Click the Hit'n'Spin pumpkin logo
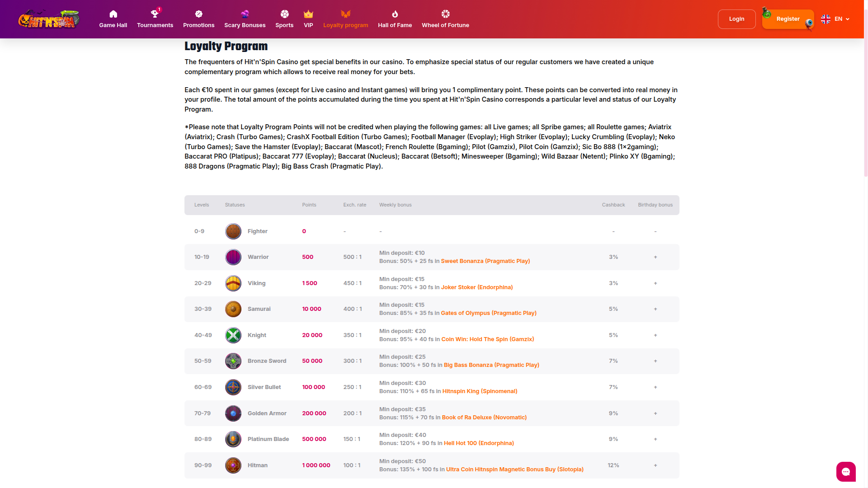The width and height of the screenshot is (868, 488). [49, 19]
